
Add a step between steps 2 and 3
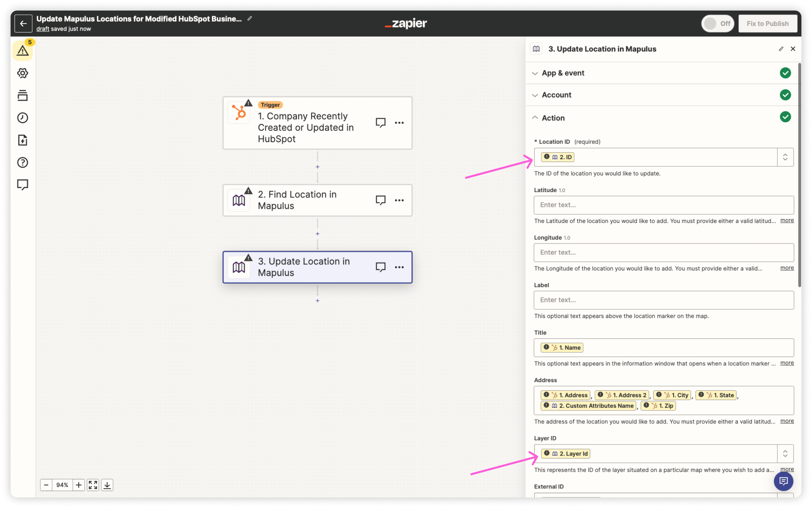317,234
